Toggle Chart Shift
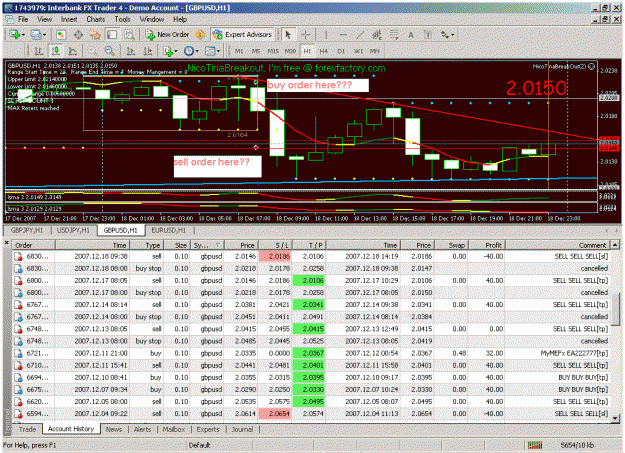The height and width of the screenshot is (453, 625). [148, 51]
